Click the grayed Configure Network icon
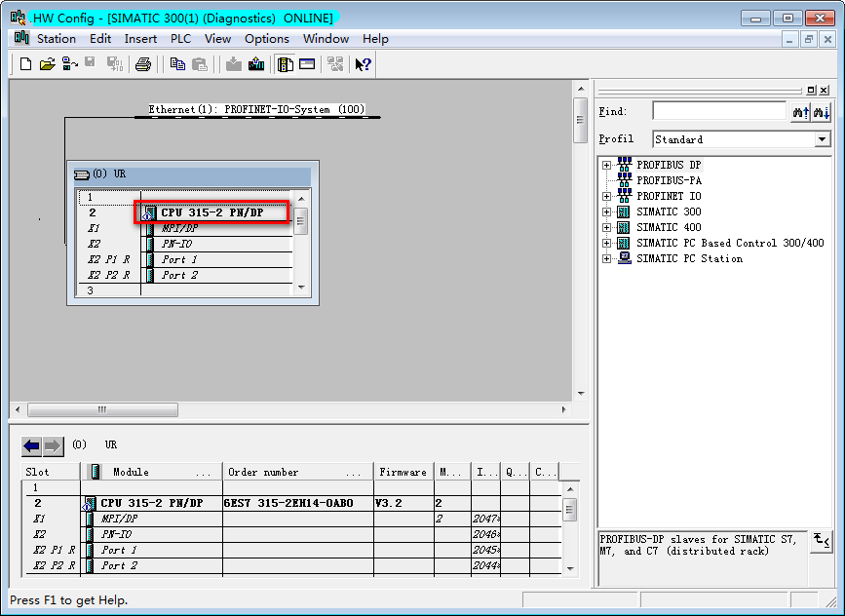This screenshot has height=616, width=845. pyautogui.click(x=335, y=64)
